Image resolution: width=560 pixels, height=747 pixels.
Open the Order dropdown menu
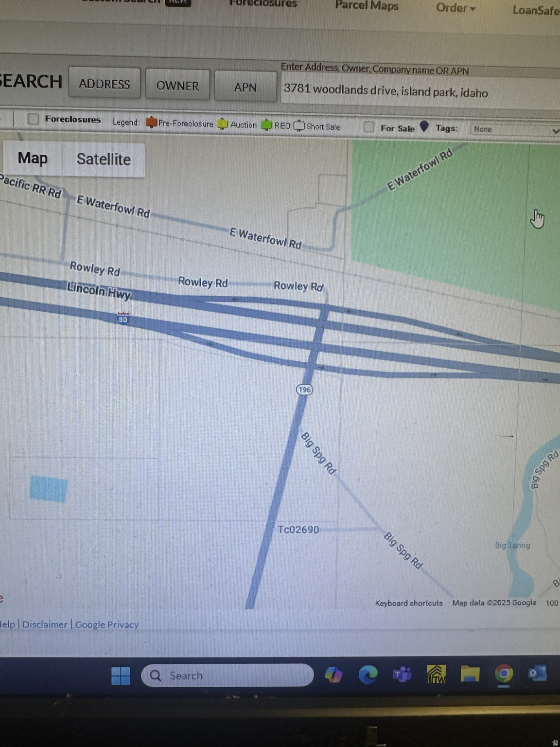point(455,8)
